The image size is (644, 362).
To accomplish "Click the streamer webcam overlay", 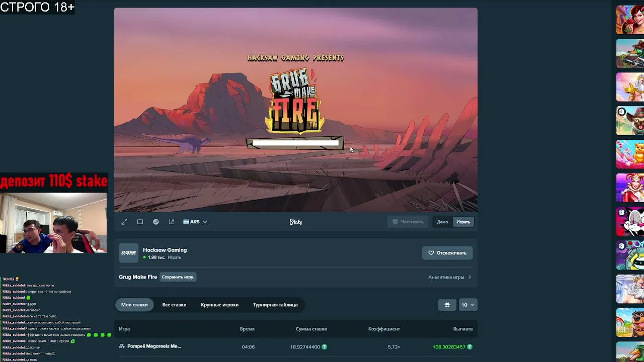I will pyautogui.click(x=53, y=223).
